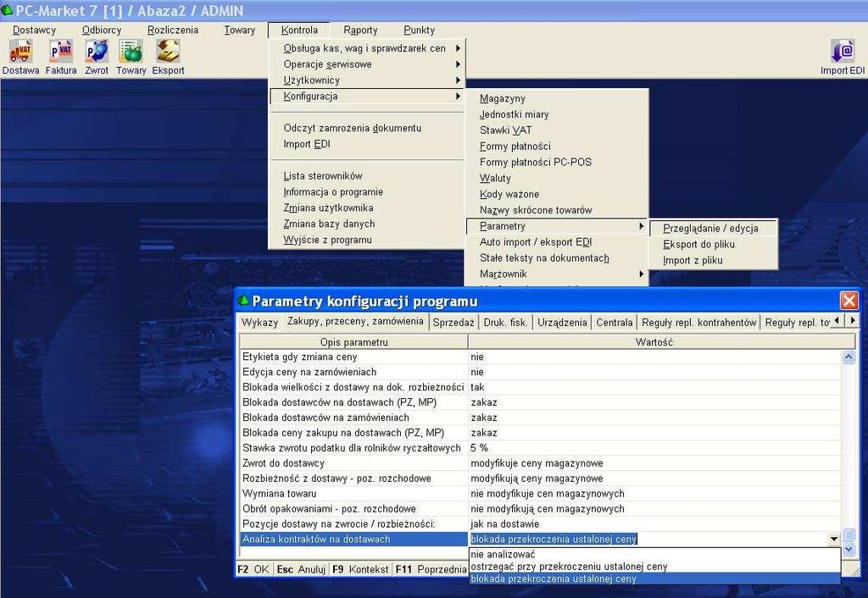
Task: Expand Obsługa kas, wag i sprawdzarek cen submenu
Action: pos(367,48)
